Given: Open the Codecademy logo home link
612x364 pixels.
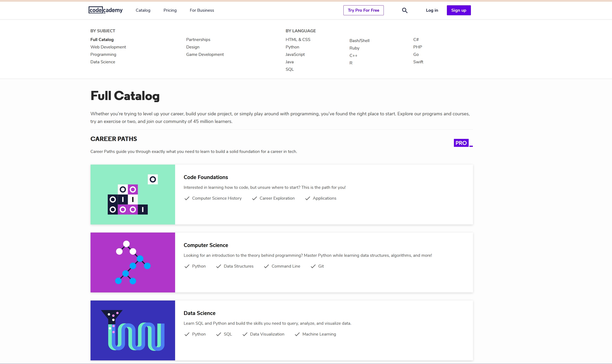Looking at the screenshot, I should point(106,10).
